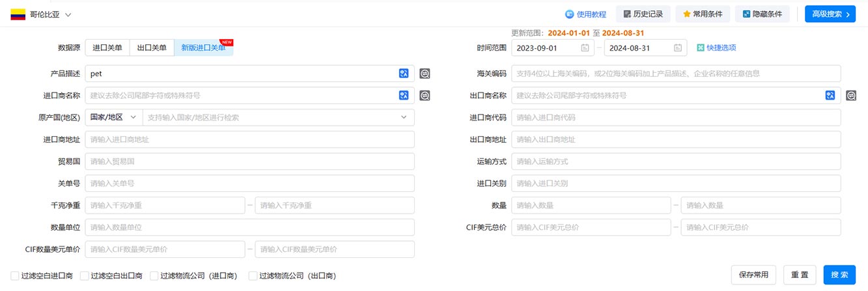Click the minimum 数量 input
The height and width of the screenshot is (291, 868).
click(591, 205)
